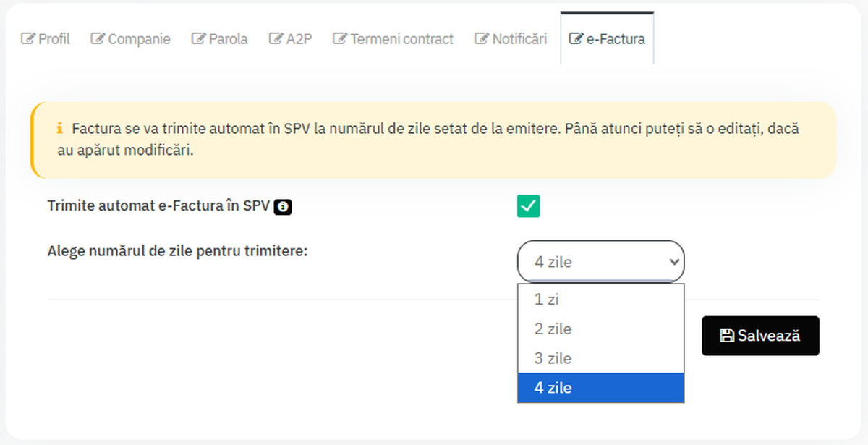868x445 pixels.
Task: Click the info icon next to SPV label
Action: click(284, 208)
